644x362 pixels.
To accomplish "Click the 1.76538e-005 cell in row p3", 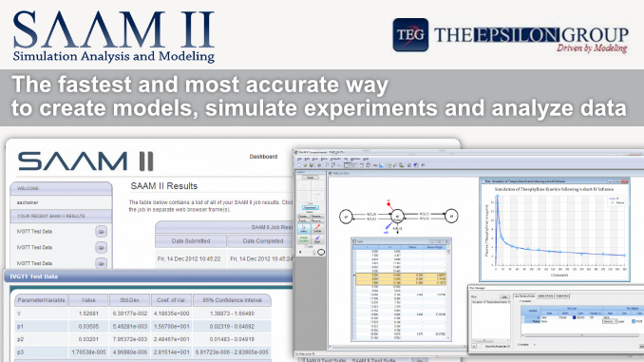I will [88, 352].
